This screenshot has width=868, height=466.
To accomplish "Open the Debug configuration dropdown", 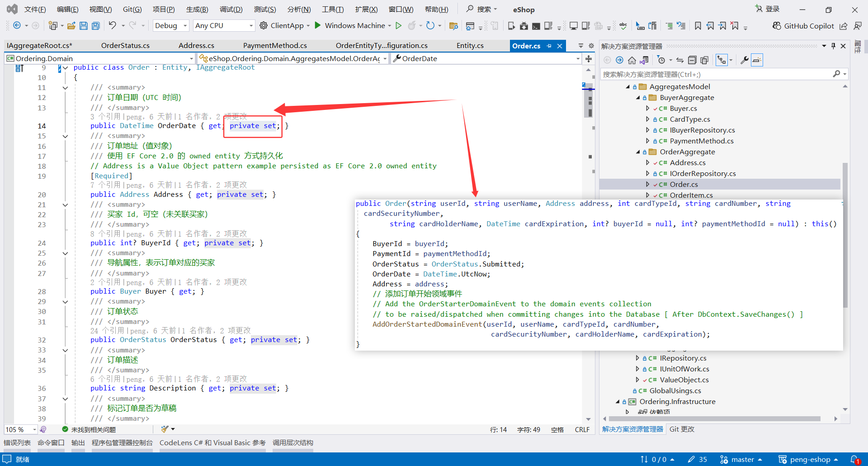I will tap(171, 26).
